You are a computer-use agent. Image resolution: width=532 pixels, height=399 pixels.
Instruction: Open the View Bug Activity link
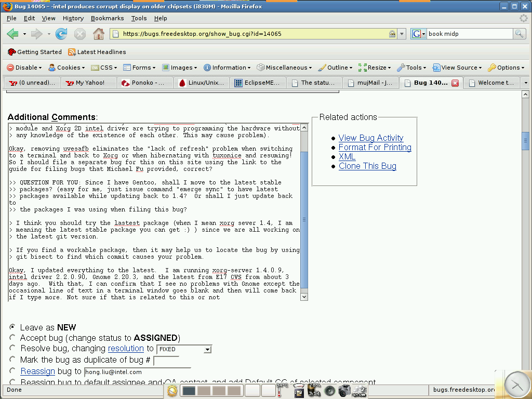[x=370, y=138]
